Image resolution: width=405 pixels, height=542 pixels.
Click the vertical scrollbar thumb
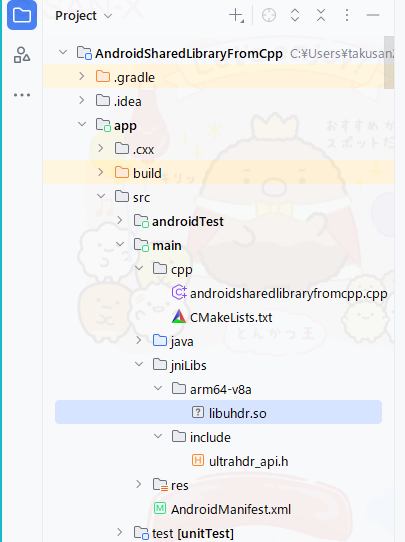(389, 62)
